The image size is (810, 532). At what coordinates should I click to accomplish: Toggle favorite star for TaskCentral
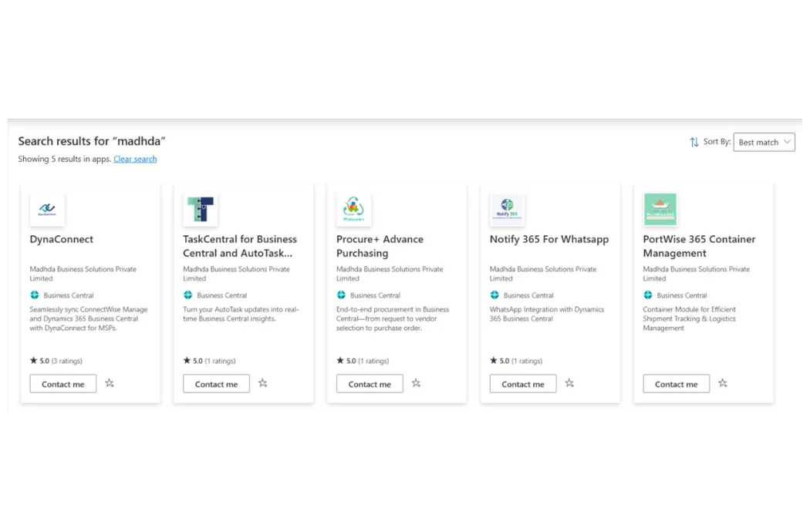[x=263, y=383]
